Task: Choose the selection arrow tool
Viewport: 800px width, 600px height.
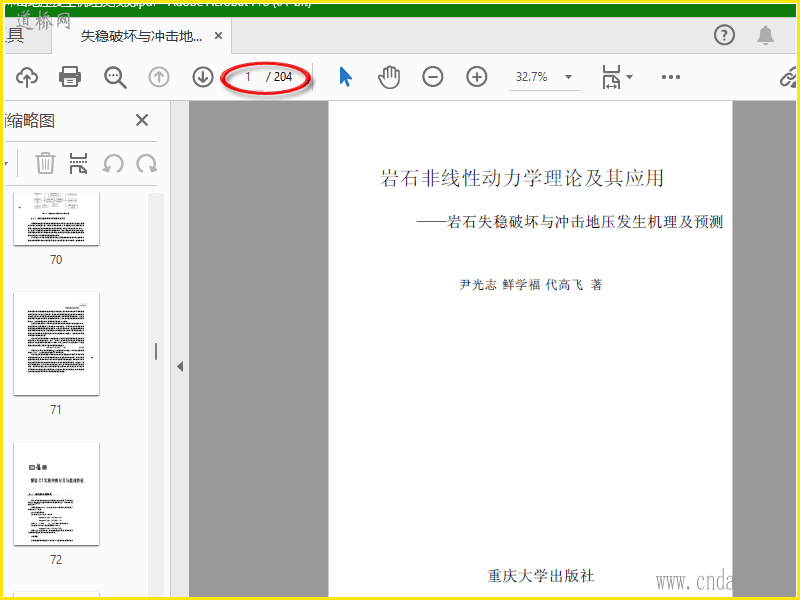Action: click(345, 77)
